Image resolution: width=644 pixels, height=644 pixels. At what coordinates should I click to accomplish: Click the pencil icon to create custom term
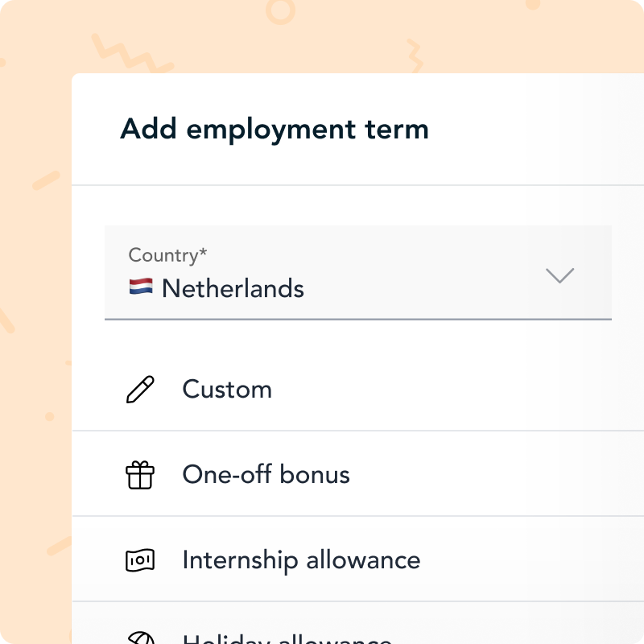(140, 389)
